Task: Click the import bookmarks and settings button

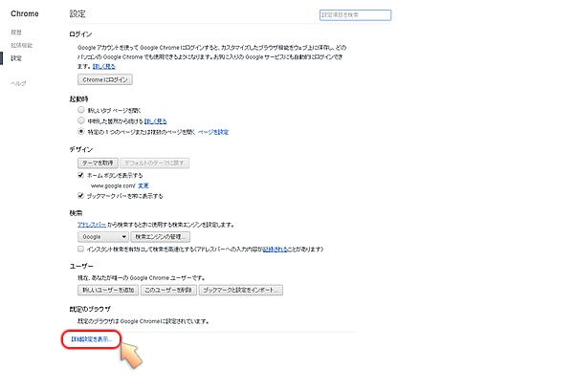Action: click(241, 291)
